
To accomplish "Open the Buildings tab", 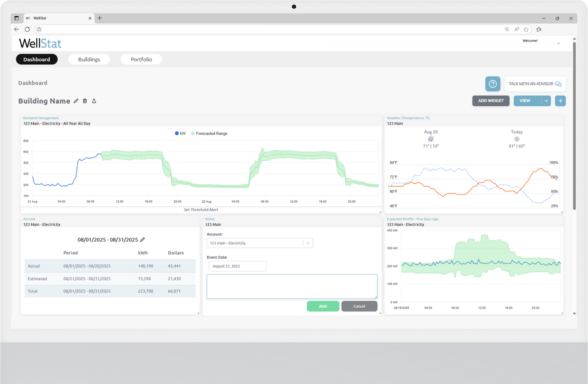I will [x=89, y=59].
